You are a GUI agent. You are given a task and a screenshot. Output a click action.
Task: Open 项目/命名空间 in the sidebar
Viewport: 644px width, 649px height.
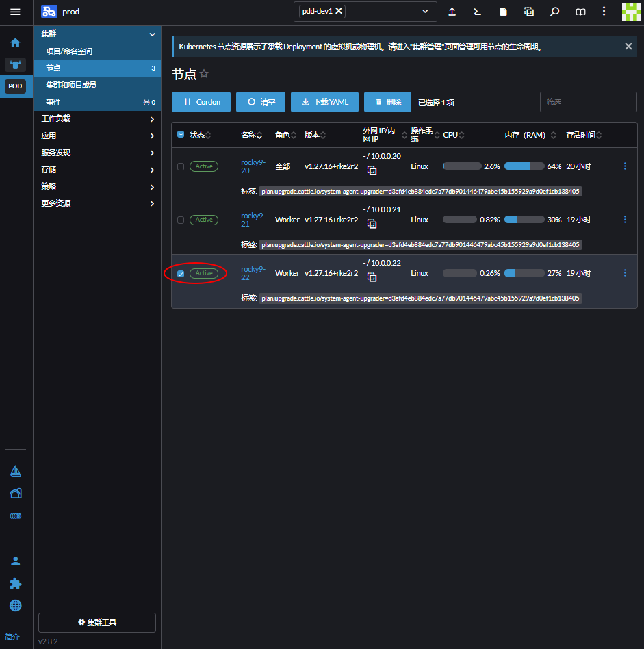(x=97, y=51)
